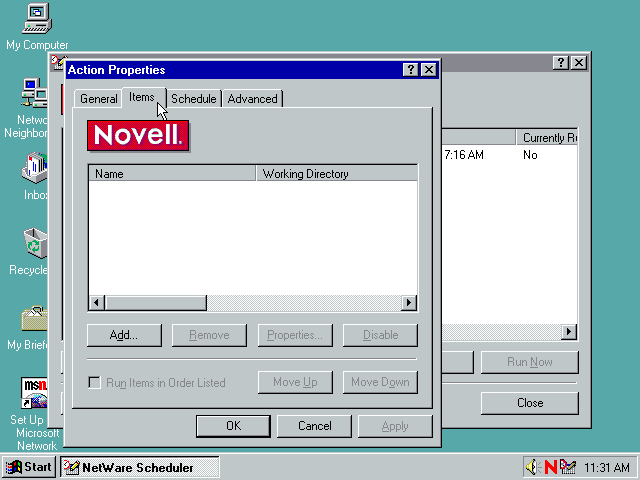Click the red Novell N tray icon
This screenshot has width=640, height=480.
[x=551, y=467]
